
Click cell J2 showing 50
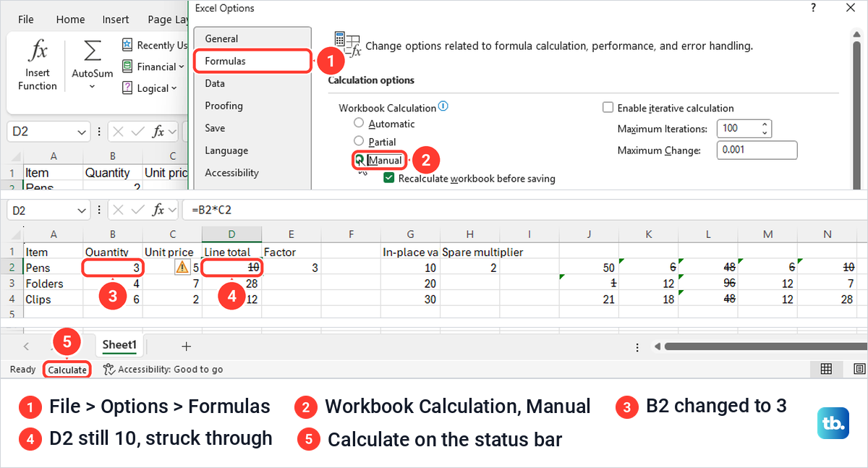coord(589,267)
